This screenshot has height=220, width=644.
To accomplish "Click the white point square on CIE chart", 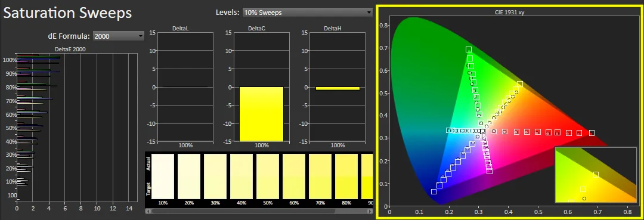I will pos(482,131).
